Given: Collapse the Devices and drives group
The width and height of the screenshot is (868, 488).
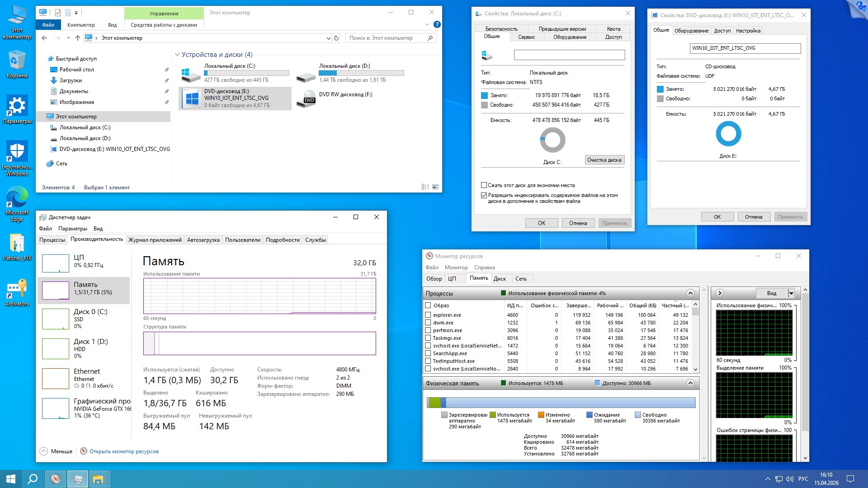Looking at the screenshot, I should pos(177,55).
